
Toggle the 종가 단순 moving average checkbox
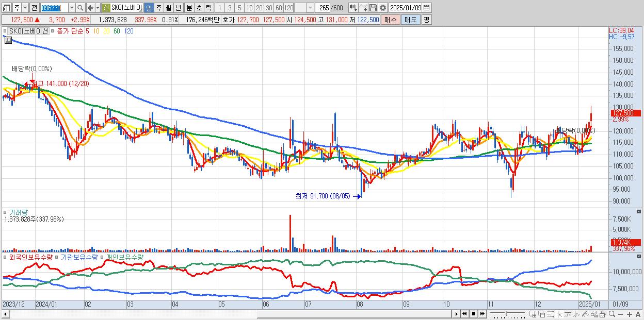pyautogui.click(x=53, y=31)
